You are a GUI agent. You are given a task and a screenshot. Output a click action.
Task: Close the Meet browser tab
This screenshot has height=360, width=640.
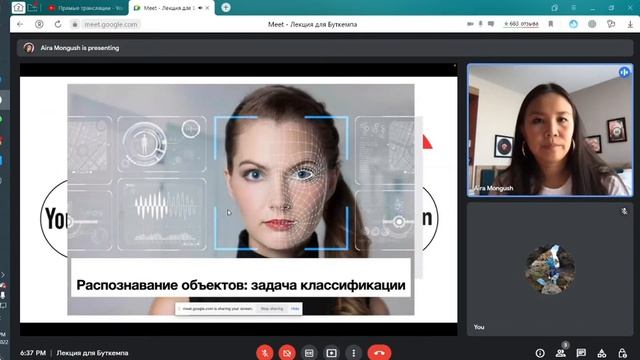pos(207,8)
